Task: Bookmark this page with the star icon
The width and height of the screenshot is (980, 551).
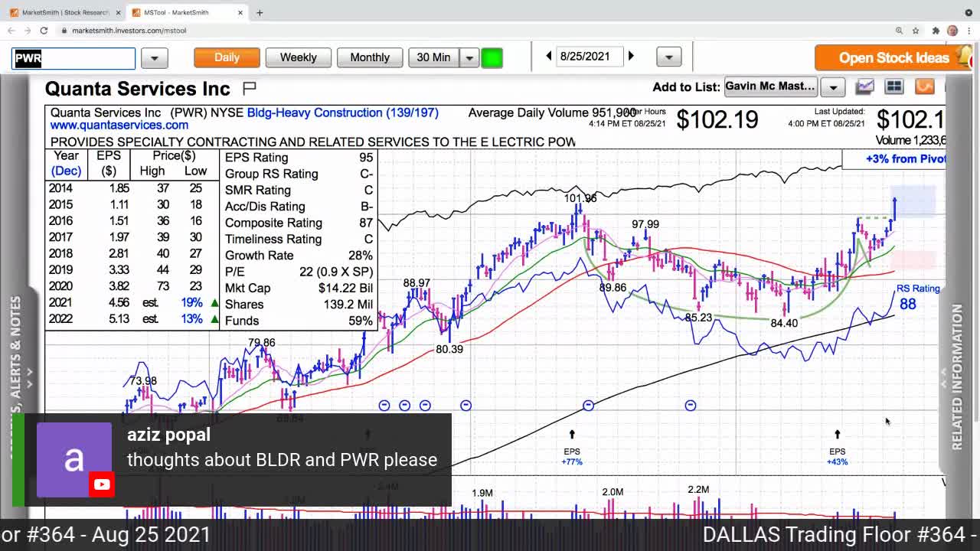Action: tap(916, 31)
